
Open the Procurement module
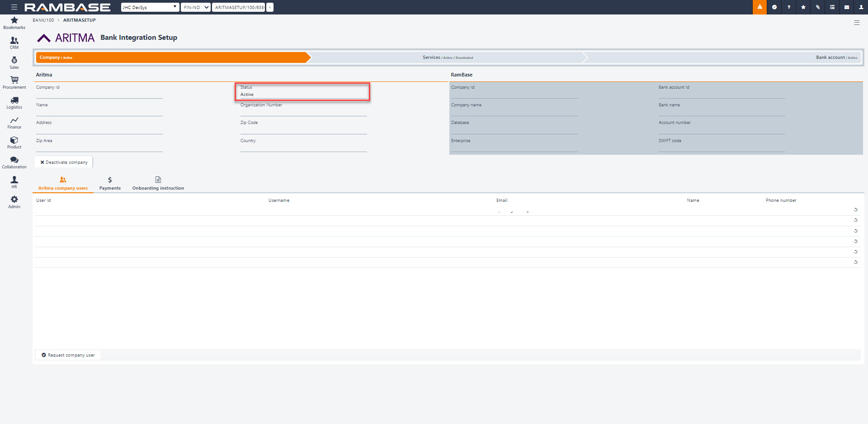(14, 83)
